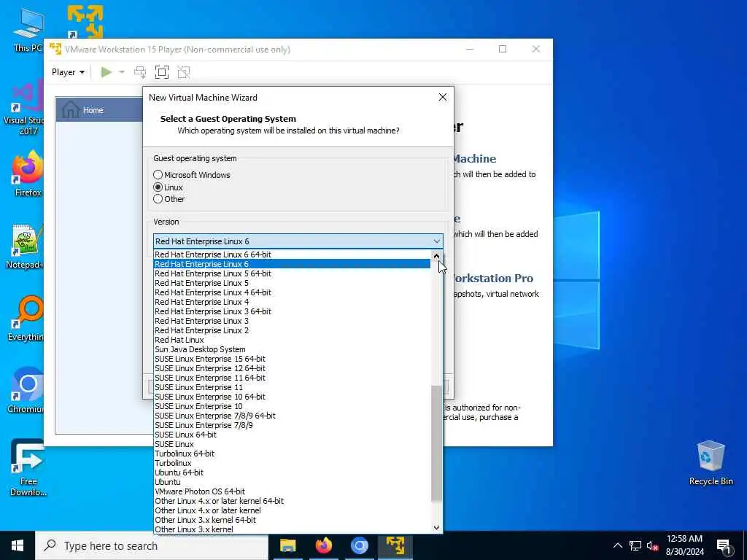This screenshot has height=560, width=747.
Task: Choose the plain SUSE Linux entry
Action: point(293,444)
